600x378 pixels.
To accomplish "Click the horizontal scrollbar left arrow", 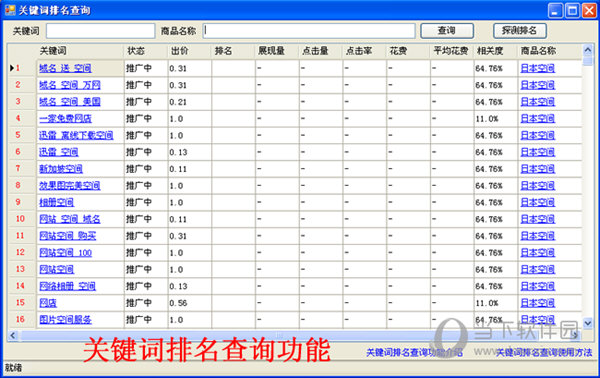I will tap(13, 336).
